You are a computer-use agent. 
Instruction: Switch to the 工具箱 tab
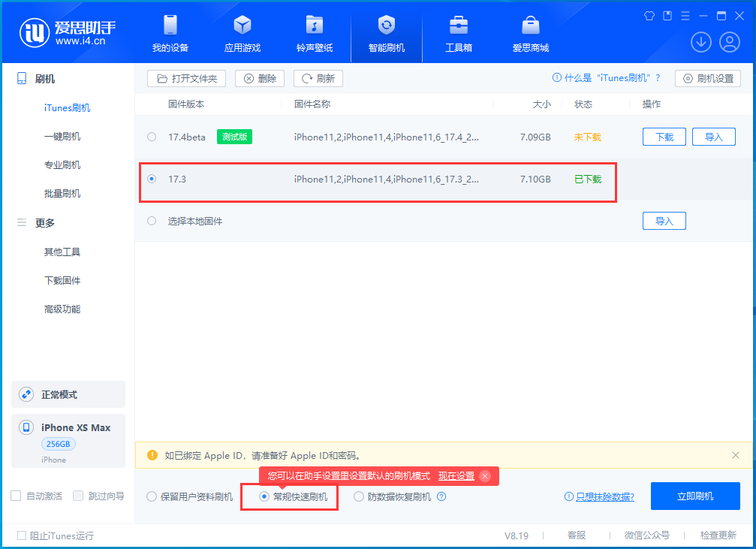point(458,32)
